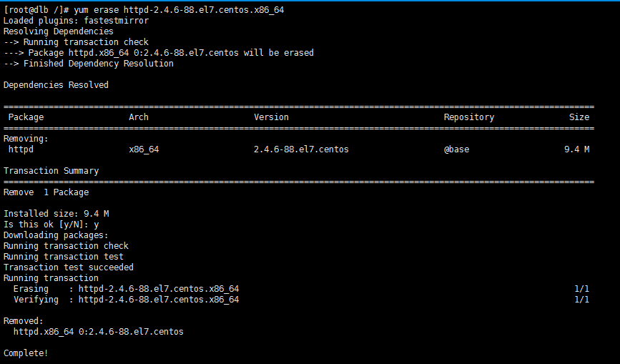Click the 'Resolving Dependencies' text
The width and height of the screenshot is (620, 364).
click(x=59, y=31)
